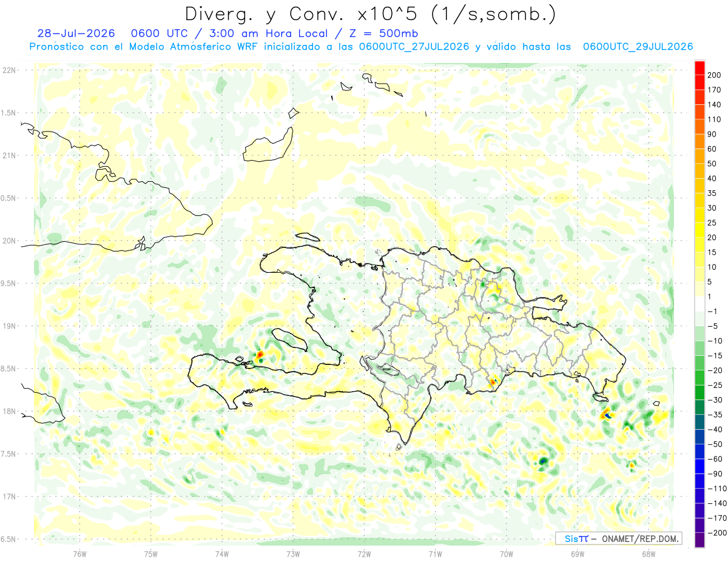
Task: Click the topmost red swatch of the color scale
Action: [x=699, y=68]
